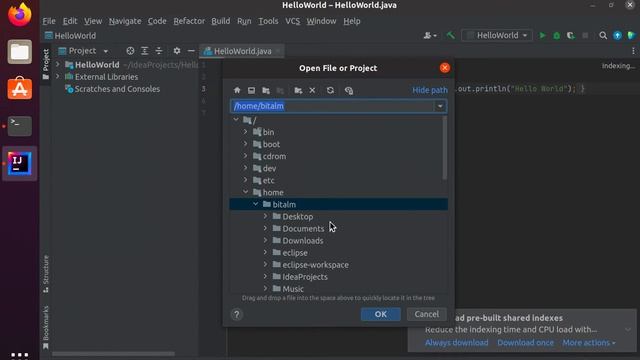Confirm dialog with OK button
The width and height of the screenshot is (640, 360).
click(380, 314)
